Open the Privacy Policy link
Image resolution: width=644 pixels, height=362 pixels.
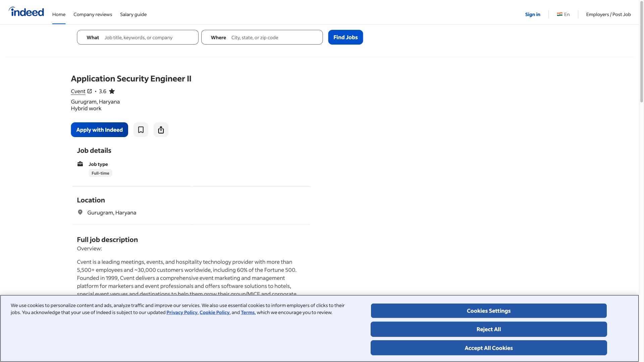(182, 312)
